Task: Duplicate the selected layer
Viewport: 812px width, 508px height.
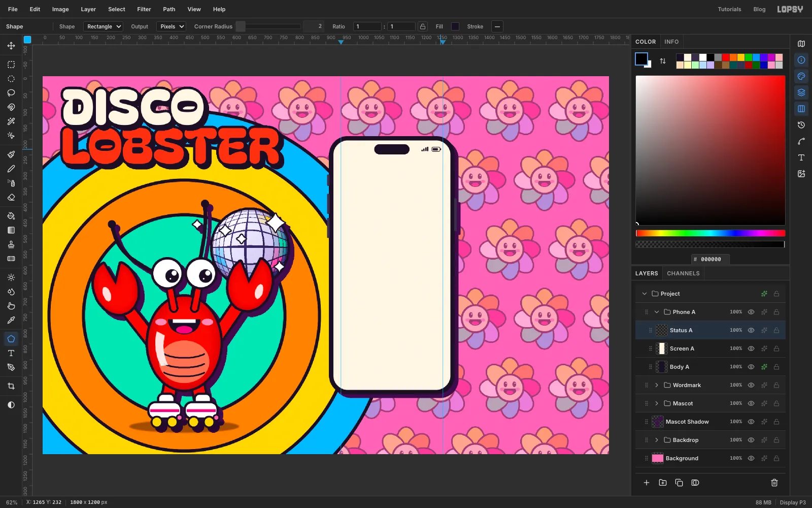Action: [x=679, y=483]
